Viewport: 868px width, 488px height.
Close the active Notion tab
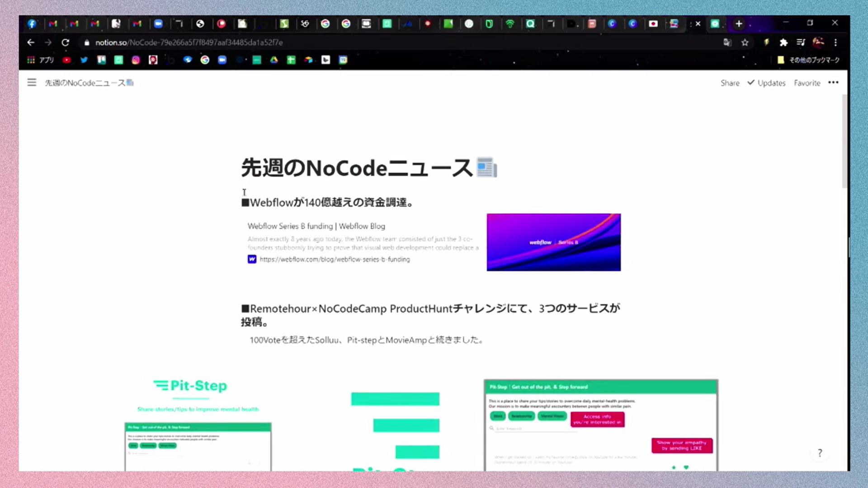(x=698, y=24)
